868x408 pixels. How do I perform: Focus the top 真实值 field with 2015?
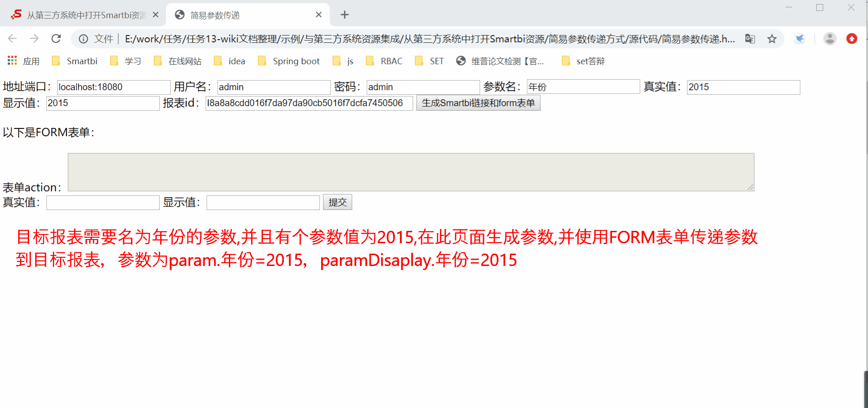743,87
